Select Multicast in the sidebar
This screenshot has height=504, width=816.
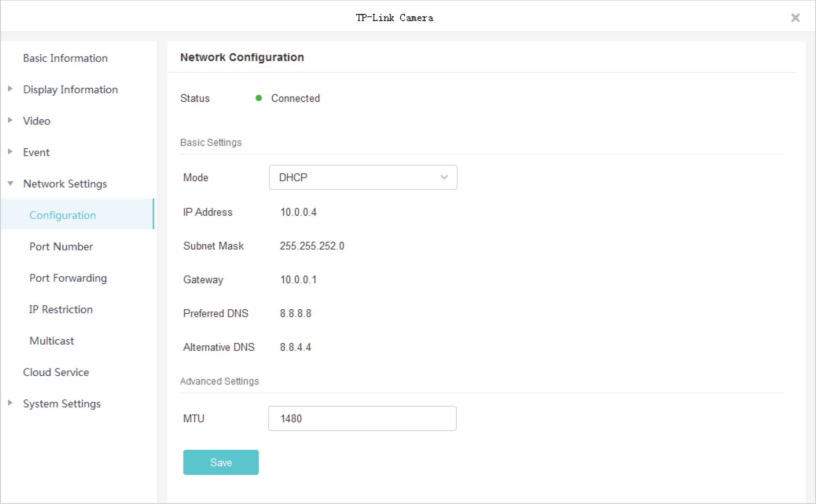(52, 341)
